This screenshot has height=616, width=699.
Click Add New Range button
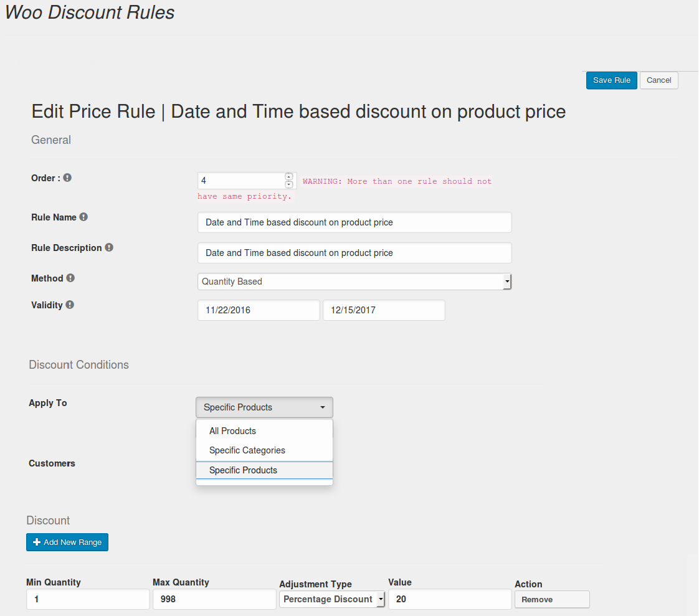pyautogui.click(x=67, y=543)
